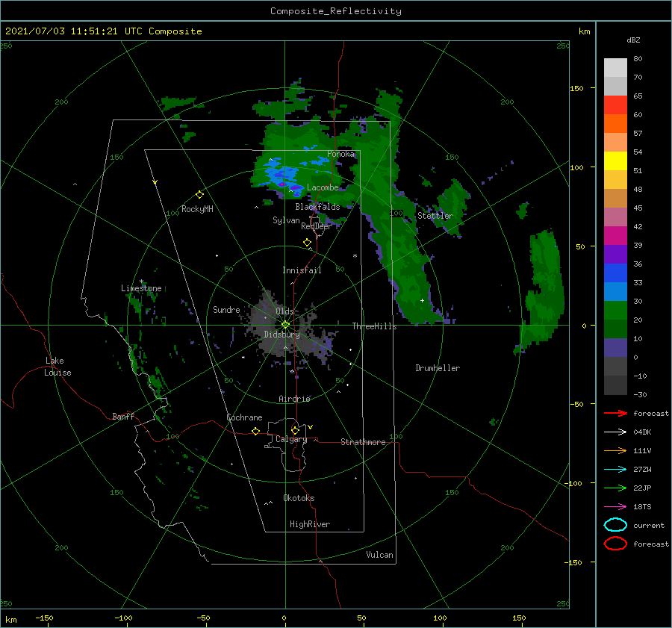This screenshot has height=628, width=672.
Task: Click the Calgary city label
Action: (291, 439)
